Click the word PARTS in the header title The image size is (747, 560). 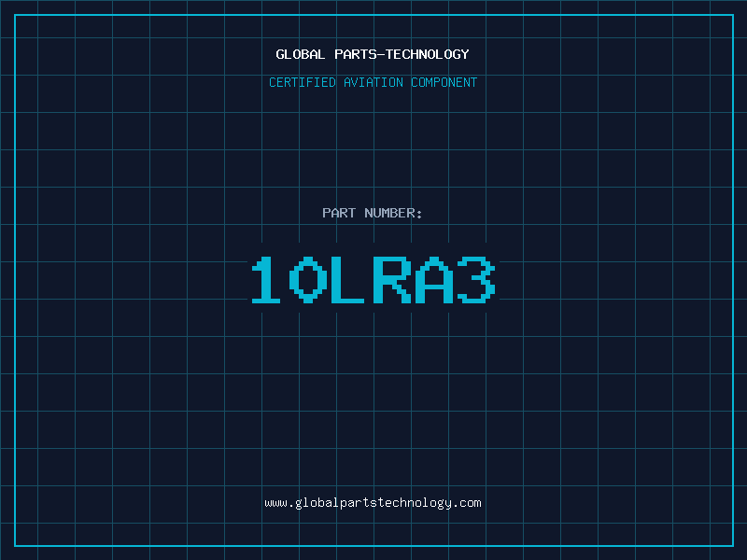pos(354,54)
